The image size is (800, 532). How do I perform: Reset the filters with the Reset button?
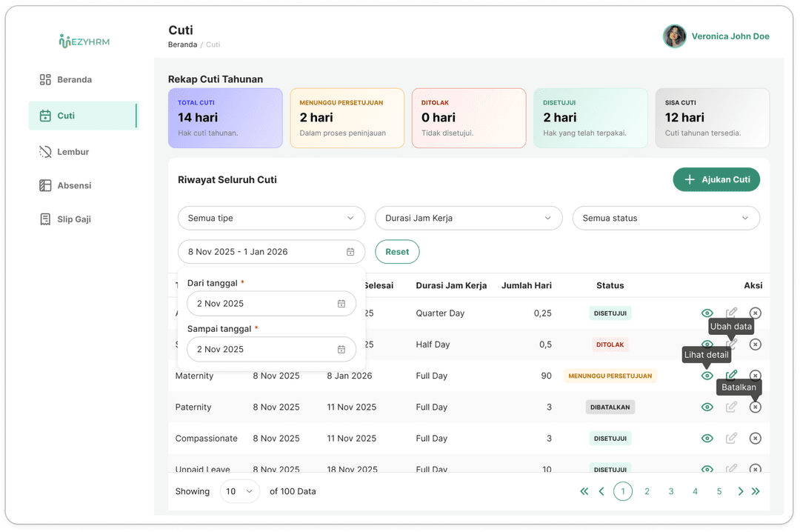tap(397, 251)
